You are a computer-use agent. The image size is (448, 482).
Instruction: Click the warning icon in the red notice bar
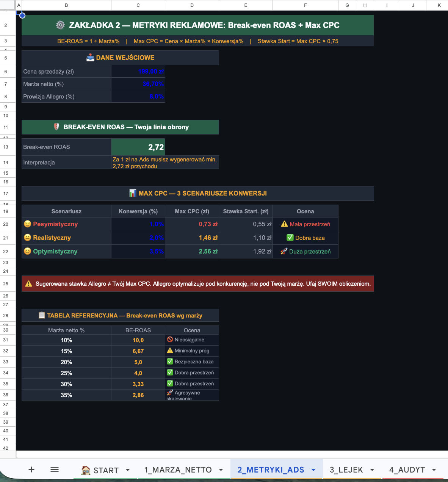29,284
